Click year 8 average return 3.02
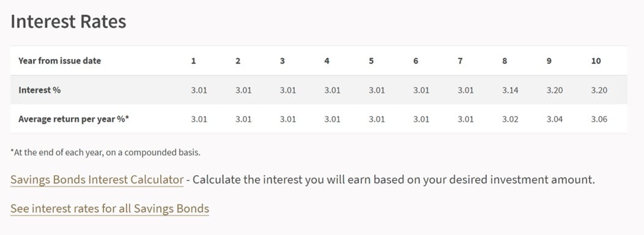644x235 pixels. pyautogui.click(x=510, y=120)
